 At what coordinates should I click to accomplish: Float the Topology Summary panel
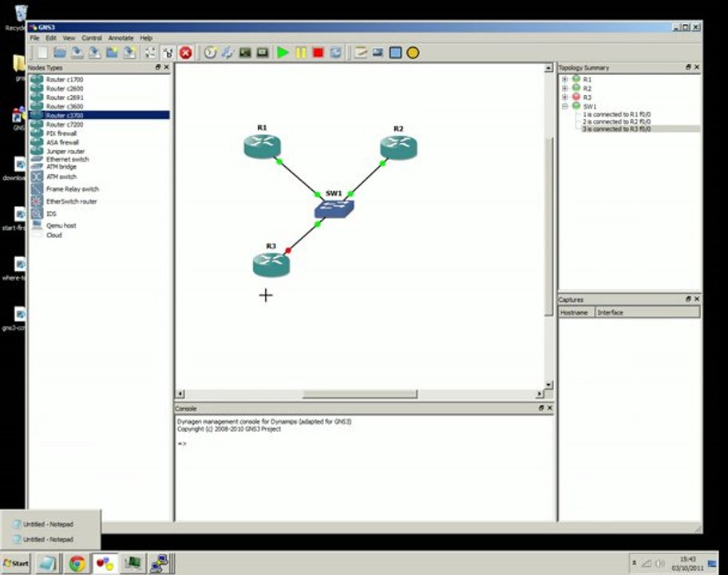(688, 67)
